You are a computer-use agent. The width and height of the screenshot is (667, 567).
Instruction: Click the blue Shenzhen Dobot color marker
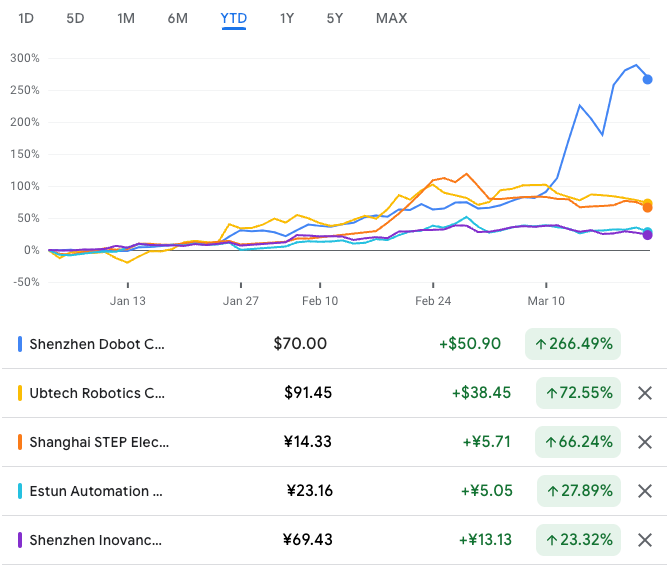(20, 344)
